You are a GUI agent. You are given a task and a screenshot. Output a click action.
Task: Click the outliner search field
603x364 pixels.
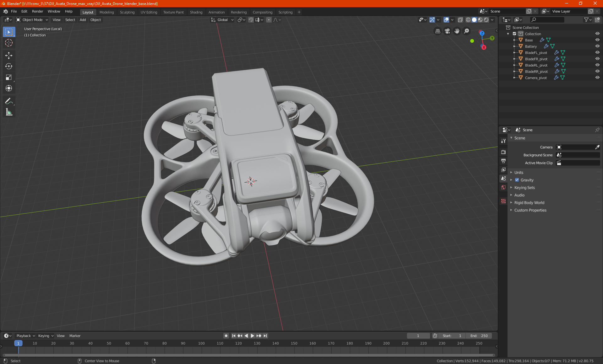547,20
